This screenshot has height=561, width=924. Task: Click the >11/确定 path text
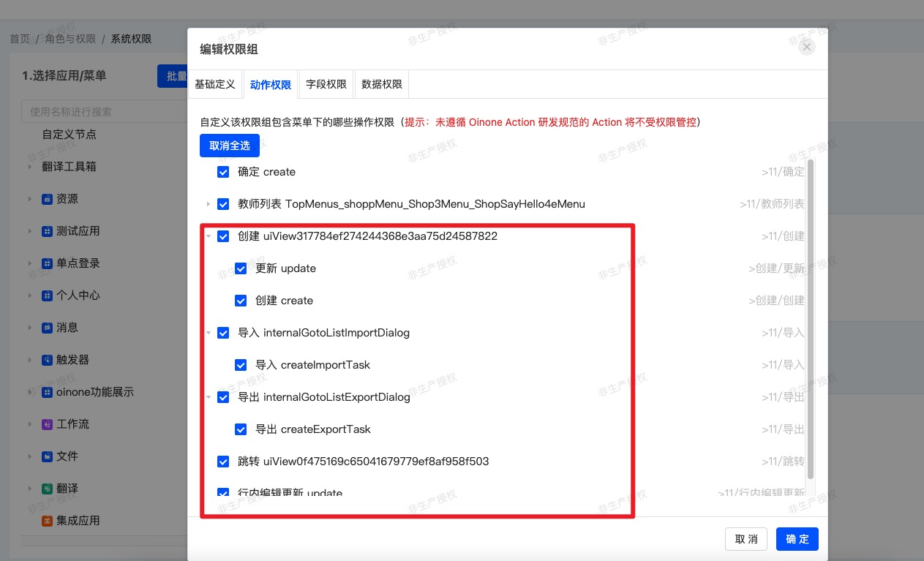(x=783, y=172)
